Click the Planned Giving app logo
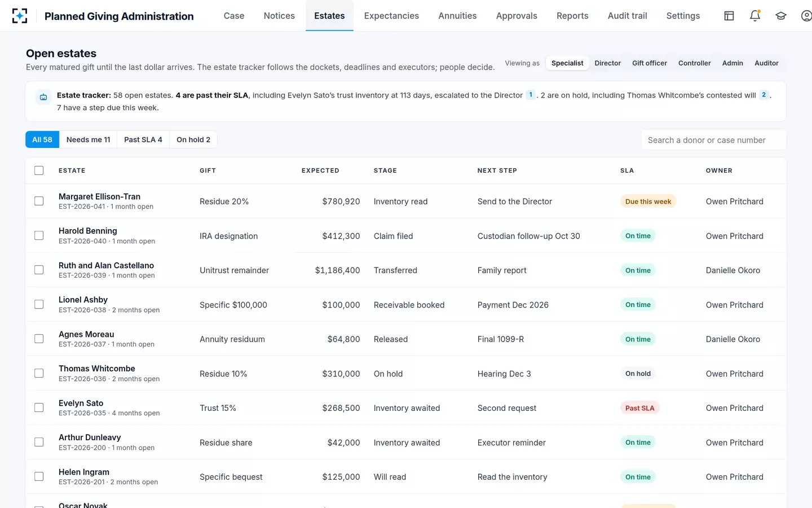Viewport: 812px width, 508px height. point(20,16)
